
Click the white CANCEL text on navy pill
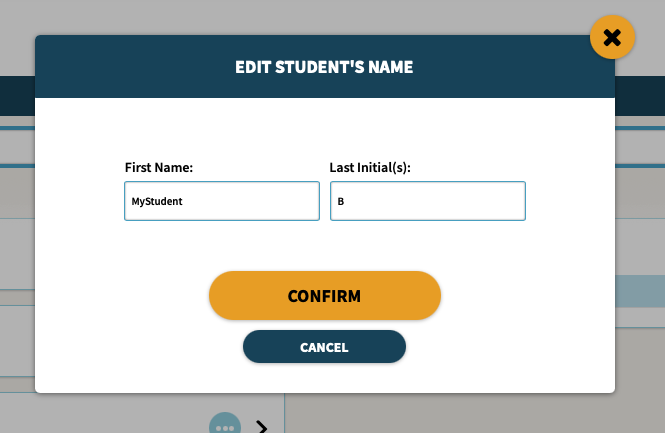(324, 347)
